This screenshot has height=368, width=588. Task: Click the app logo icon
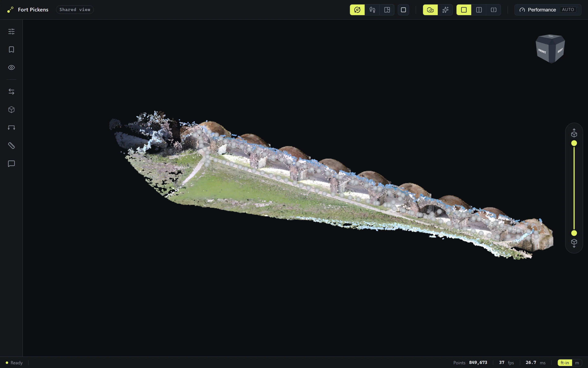tap(10, 10)
